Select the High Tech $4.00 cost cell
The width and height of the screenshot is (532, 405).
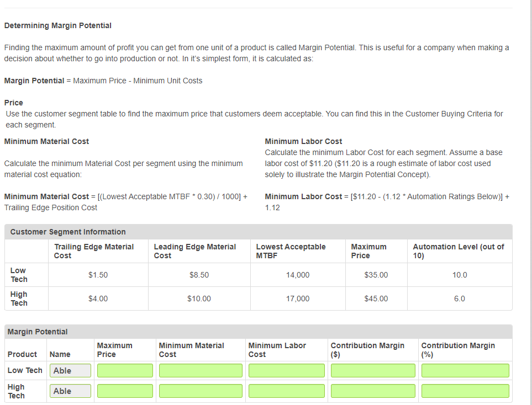(98, 298)
